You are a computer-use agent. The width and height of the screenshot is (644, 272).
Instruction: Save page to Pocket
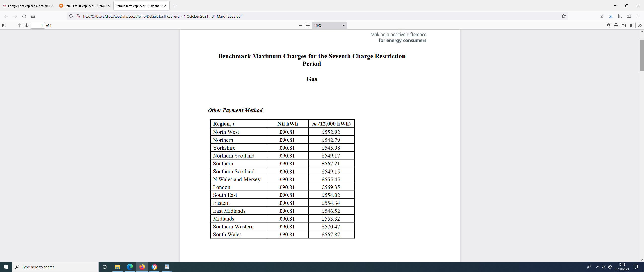pos(602,16)
